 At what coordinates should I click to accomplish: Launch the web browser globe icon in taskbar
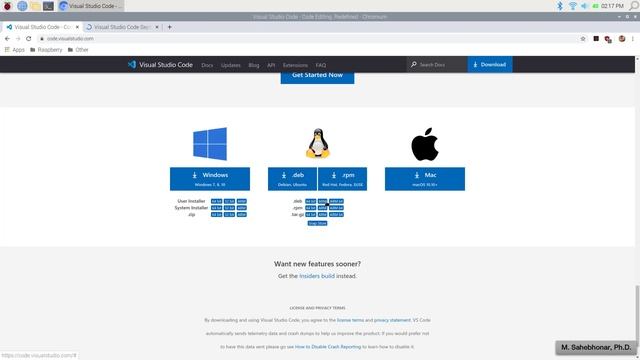coord(22,6)
